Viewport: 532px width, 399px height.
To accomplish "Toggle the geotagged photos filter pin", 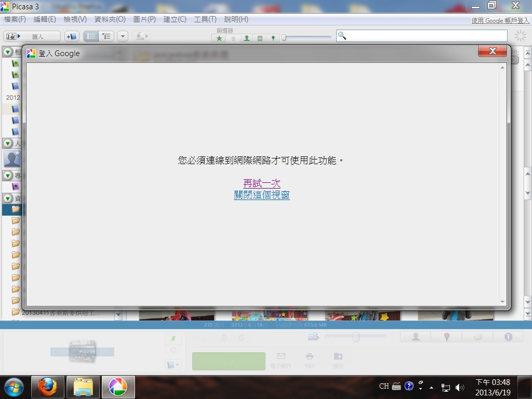I will [273, 38].
